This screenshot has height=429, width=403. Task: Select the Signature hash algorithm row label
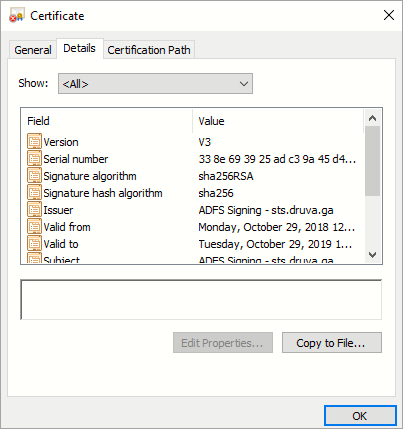point(103,193)
